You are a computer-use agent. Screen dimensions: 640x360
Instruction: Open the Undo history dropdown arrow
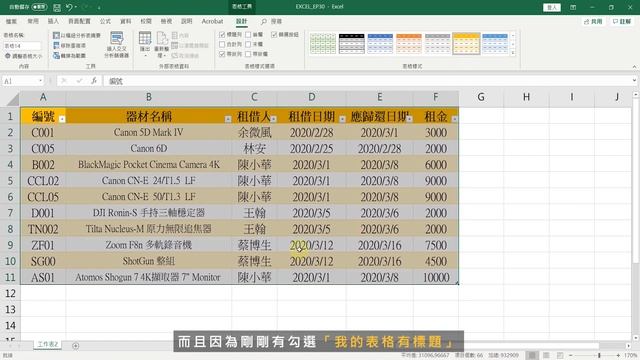(76, 7)
